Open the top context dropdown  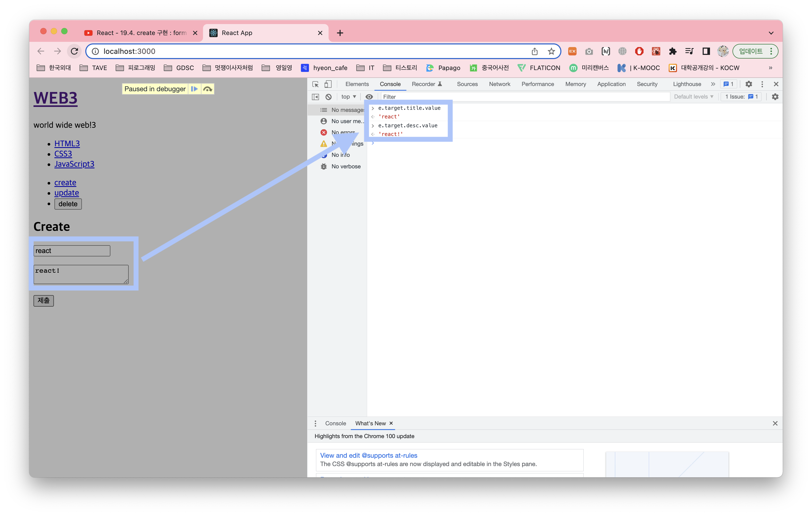[x=348, y=97]
